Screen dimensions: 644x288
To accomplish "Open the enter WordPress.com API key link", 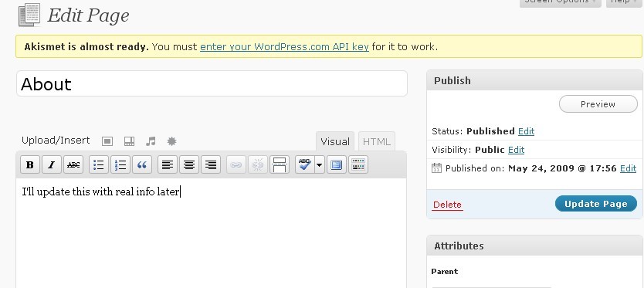I will [284, 47].
